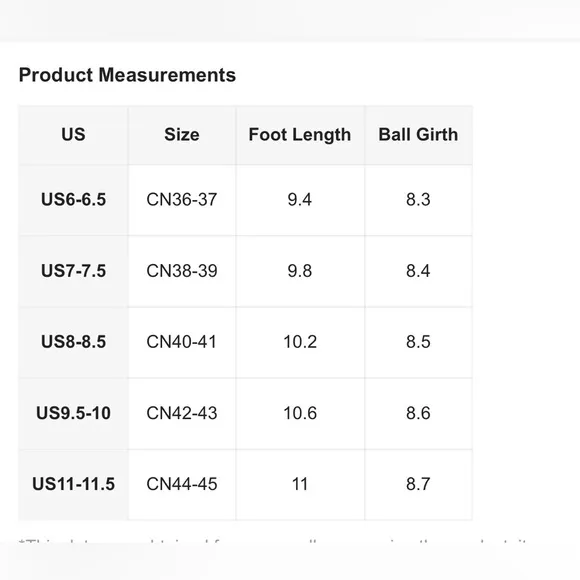Select the US11-11.5 row label
Image resolution: width=580 pixels, height=580 pixels.
(x=73, y=484)
